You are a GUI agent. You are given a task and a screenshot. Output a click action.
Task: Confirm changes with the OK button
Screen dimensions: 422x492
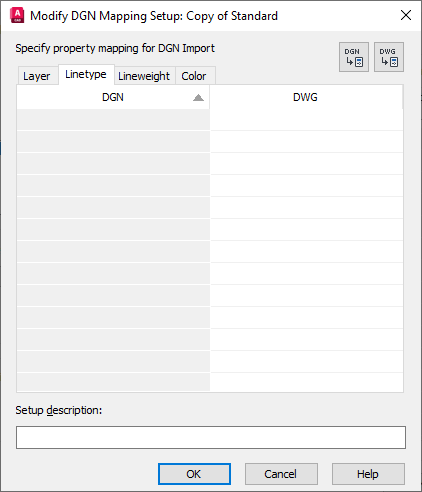coord(194,474)
